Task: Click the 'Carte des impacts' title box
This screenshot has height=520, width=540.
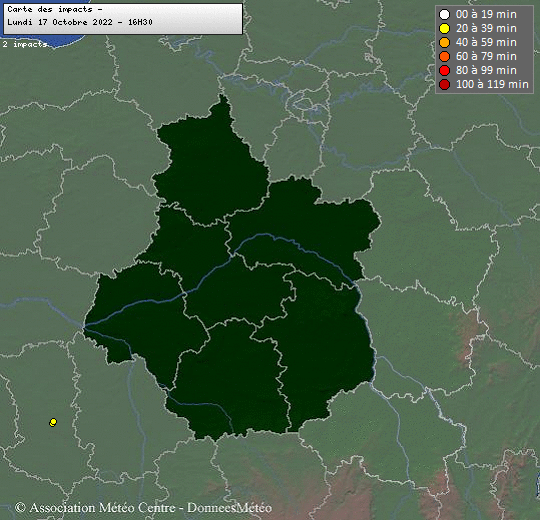Action: (x=123, y=19)
